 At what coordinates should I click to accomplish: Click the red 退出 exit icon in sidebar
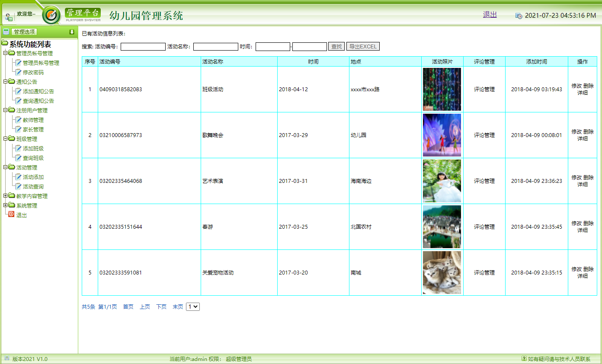[12, 215]
